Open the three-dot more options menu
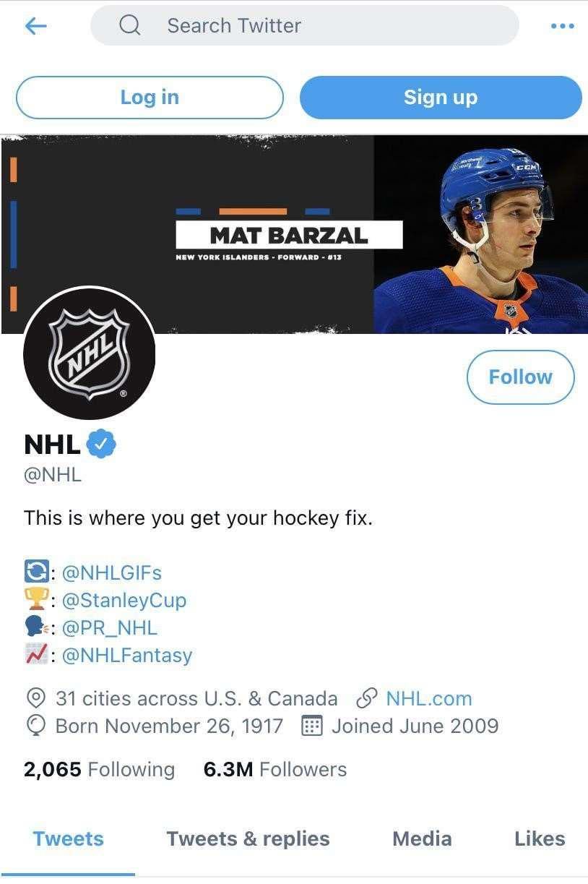Viewport: 588px width, 884px height. pos(562,26)
